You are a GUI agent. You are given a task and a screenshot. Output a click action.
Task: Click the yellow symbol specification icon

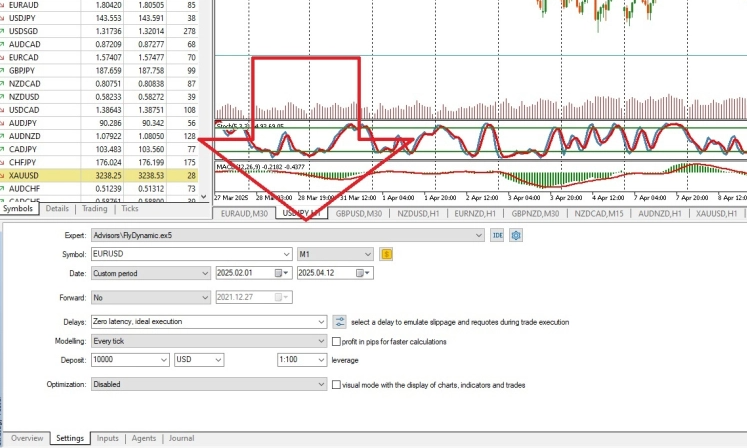coord(386,255)
